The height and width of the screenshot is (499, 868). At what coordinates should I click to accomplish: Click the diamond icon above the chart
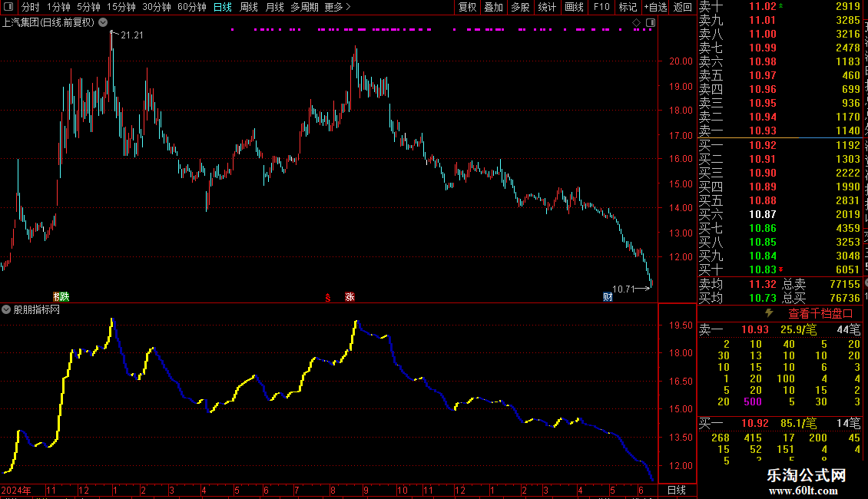636,23
